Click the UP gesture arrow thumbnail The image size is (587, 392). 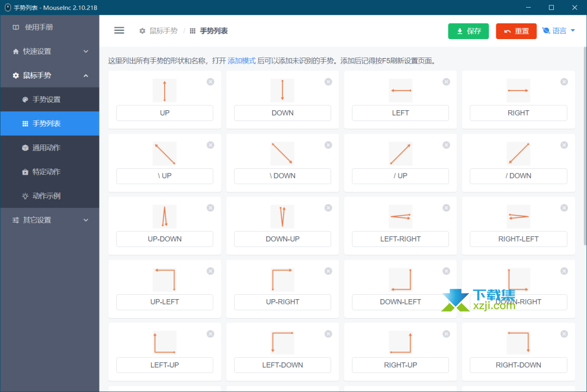tap(164, 91)
